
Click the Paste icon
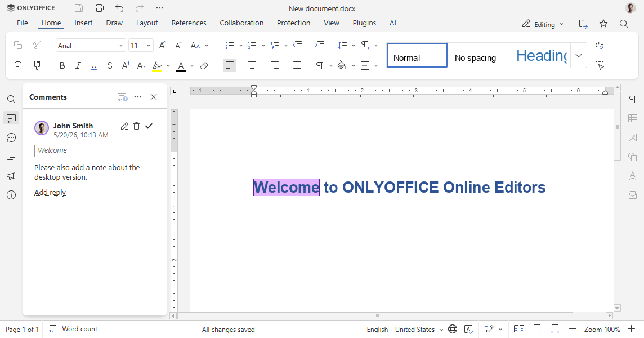(x=17, y=65)
